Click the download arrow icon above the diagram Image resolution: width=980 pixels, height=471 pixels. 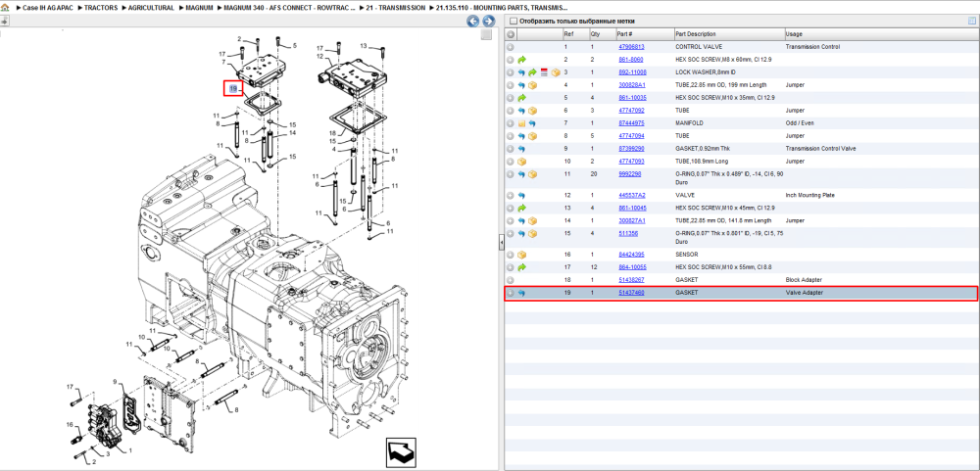tap(4, 21)
